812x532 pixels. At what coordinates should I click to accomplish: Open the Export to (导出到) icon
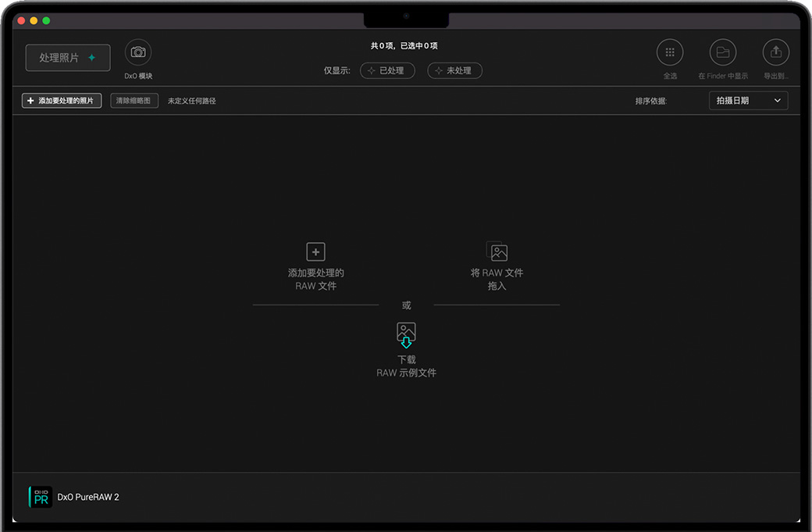pos(775,52)
